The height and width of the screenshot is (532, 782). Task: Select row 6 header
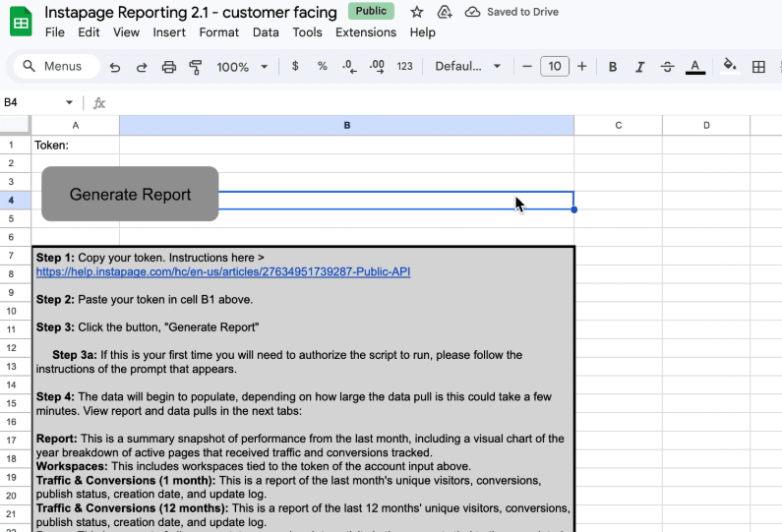pos(11,237)
